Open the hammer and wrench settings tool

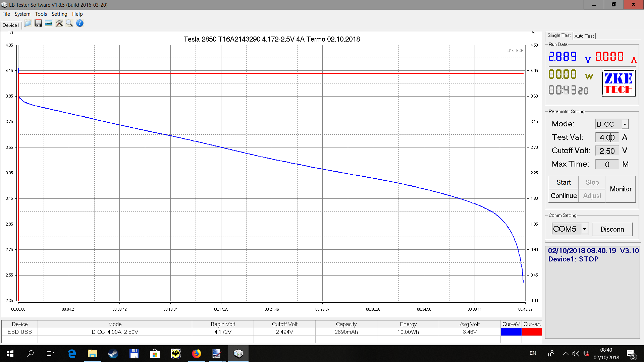[59, 23]
